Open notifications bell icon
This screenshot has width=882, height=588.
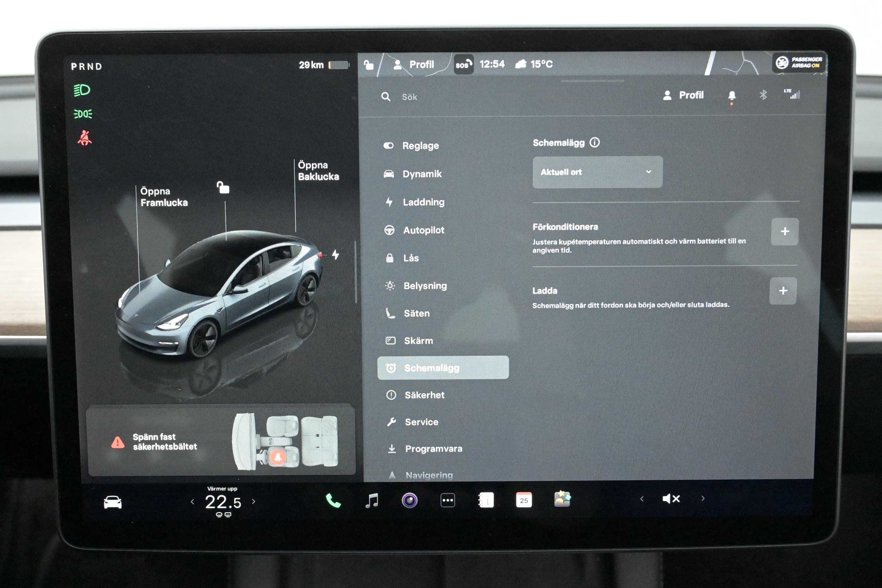tap(732, 96)
